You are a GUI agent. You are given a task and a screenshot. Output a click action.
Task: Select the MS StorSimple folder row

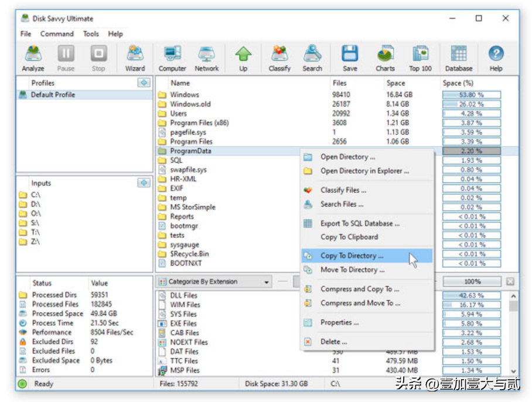(x=229, y=207)
